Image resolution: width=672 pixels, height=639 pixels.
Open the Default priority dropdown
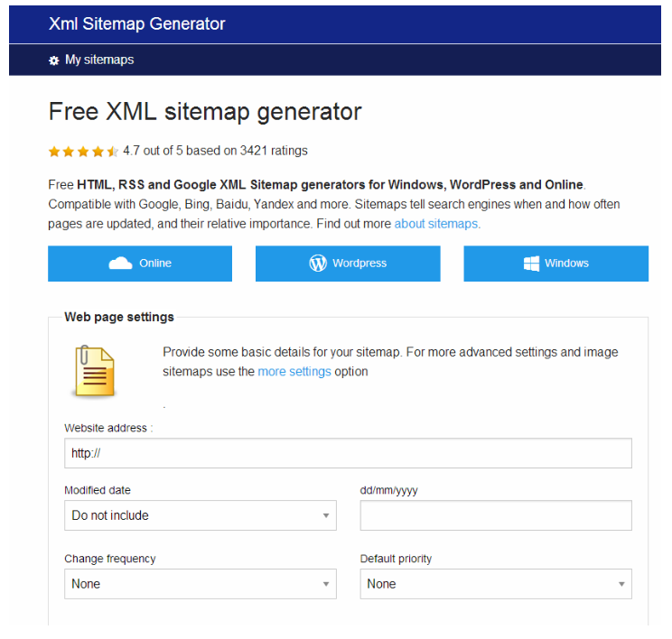coord(496,584)
